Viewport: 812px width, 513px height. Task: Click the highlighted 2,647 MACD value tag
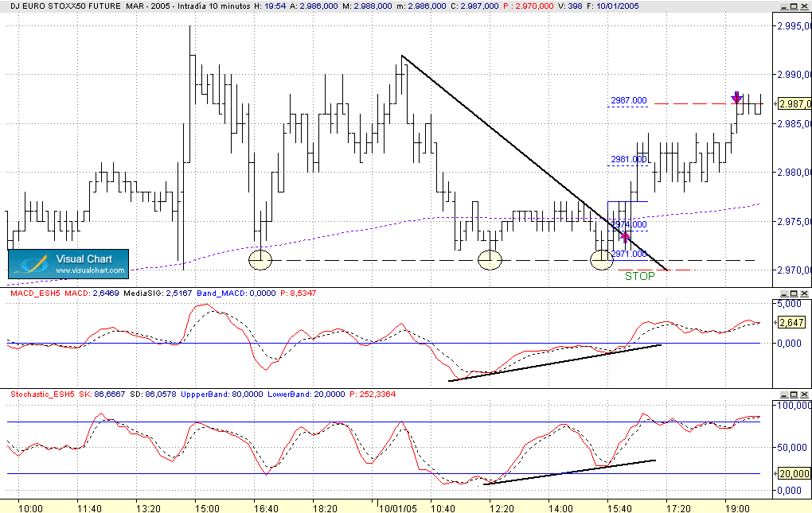point(792,323)
